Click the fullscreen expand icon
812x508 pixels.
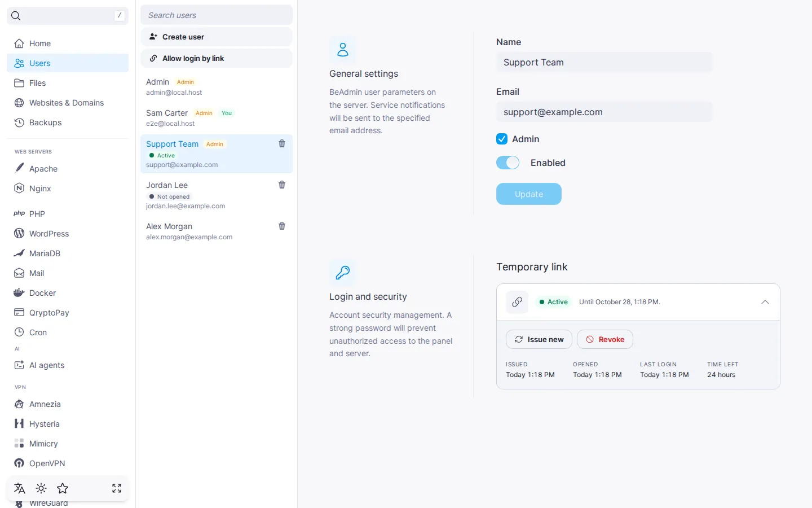(x=117, y=488)
